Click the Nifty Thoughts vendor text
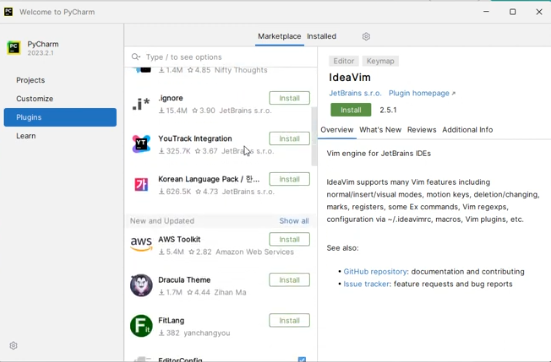This screenshot has height=362, width=551. coord(241,70)
